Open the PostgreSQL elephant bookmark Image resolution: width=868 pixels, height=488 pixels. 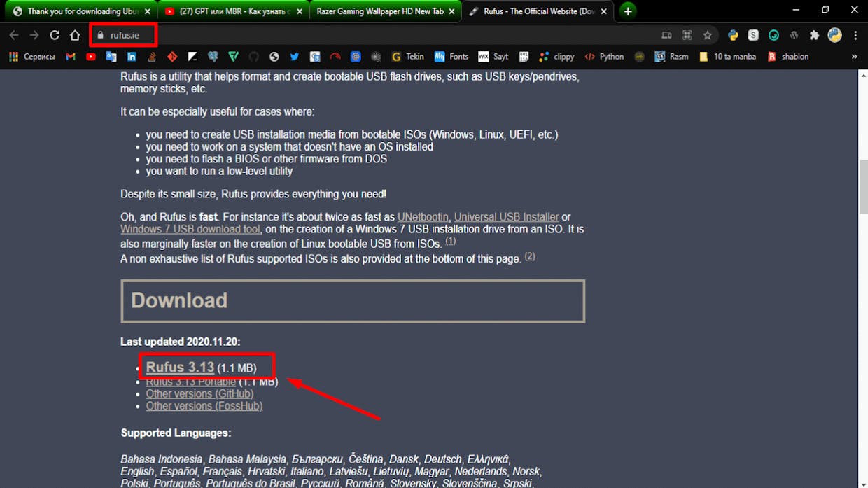(213, 57)
